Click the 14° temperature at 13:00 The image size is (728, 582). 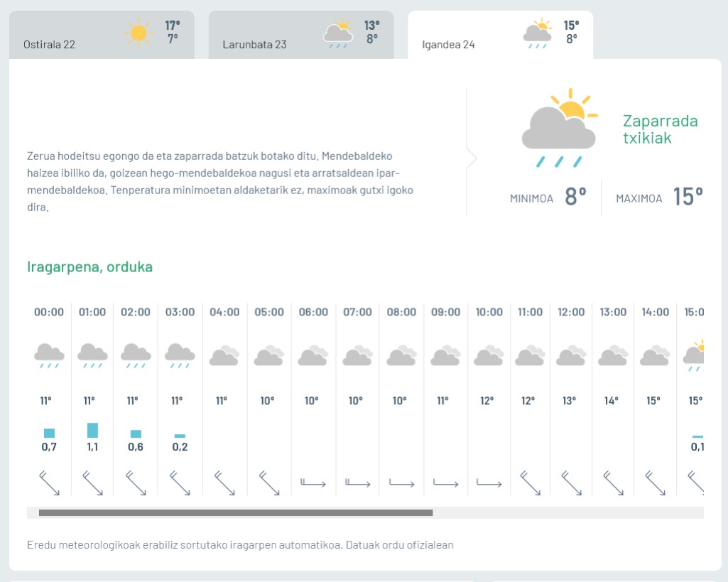pos(611,400)
